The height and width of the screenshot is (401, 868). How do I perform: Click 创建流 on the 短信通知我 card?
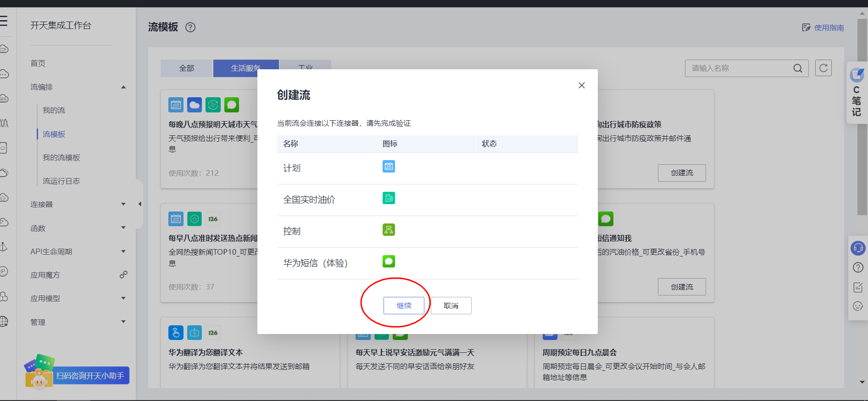point(682,287)
